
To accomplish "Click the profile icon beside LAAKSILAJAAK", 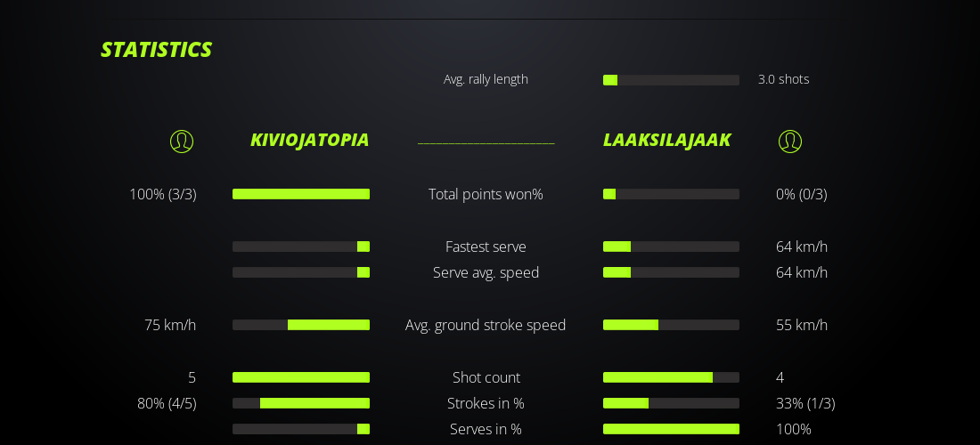I will (790, 141).
